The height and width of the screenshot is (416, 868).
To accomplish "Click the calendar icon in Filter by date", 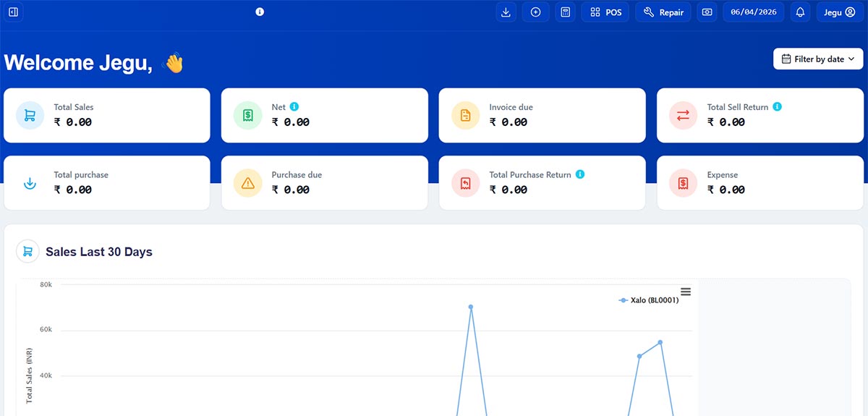I will 786,59.
